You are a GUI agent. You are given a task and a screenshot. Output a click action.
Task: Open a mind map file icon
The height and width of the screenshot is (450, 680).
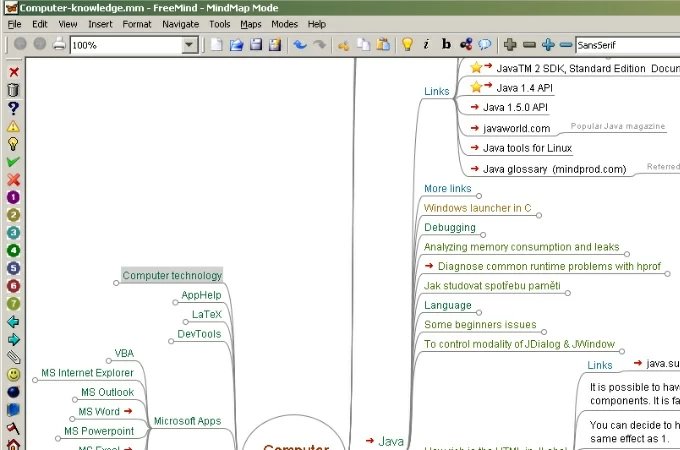(236, 44)
